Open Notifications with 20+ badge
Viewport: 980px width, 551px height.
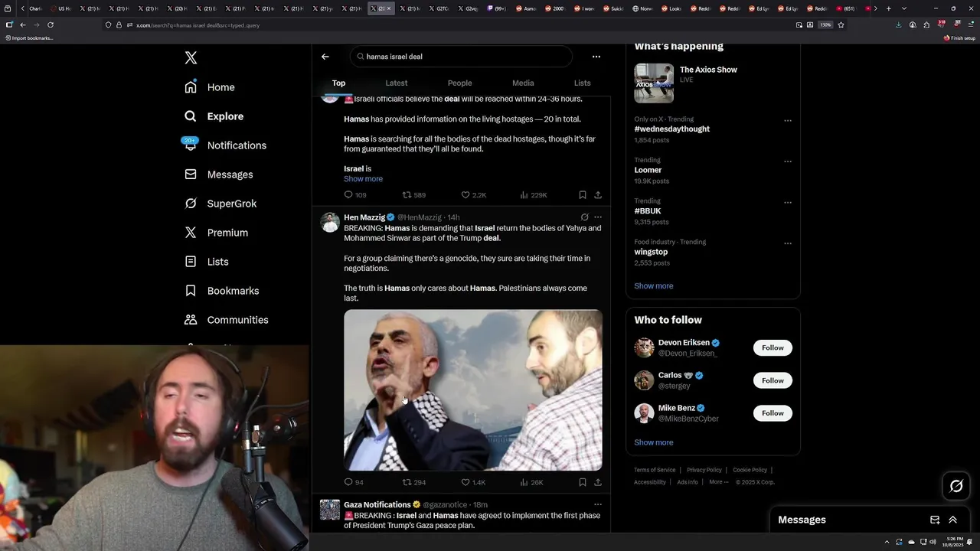[x=224, y=145]
